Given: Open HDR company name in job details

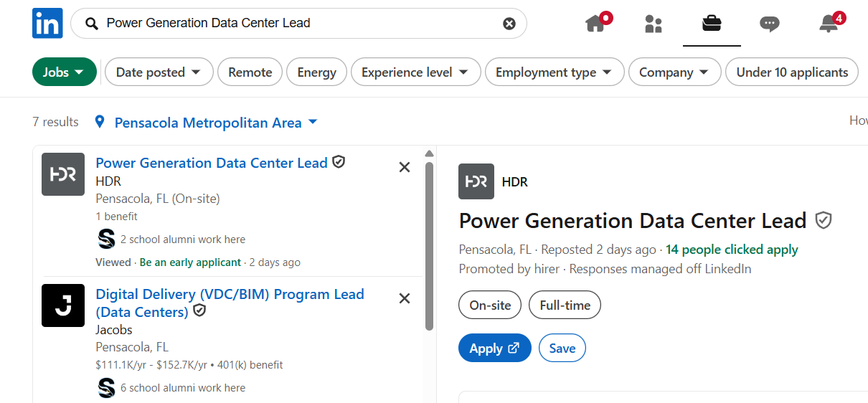Looking at the screenshot, I should 515,182.
